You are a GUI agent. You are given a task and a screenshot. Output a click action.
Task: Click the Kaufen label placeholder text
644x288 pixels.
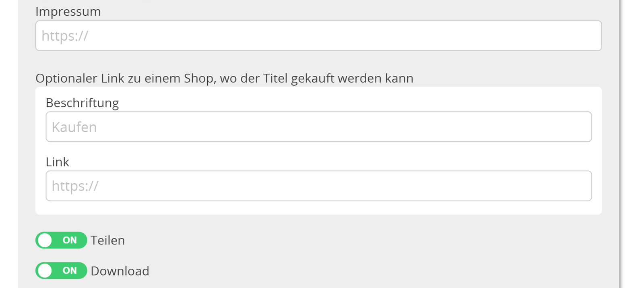coord(74,127)
